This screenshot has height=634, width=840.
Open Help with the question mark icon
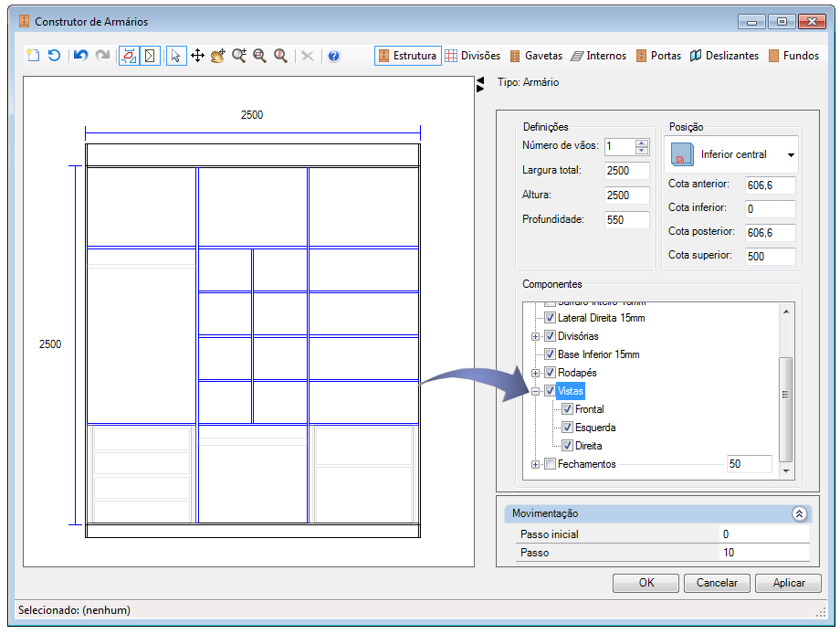(334, 56)
